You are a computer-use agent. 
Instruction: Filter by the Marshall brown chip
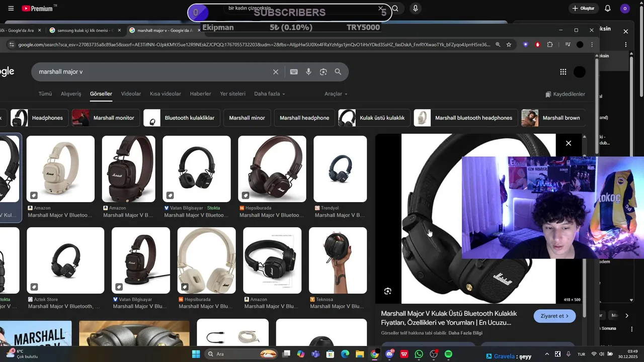point(553,118)
